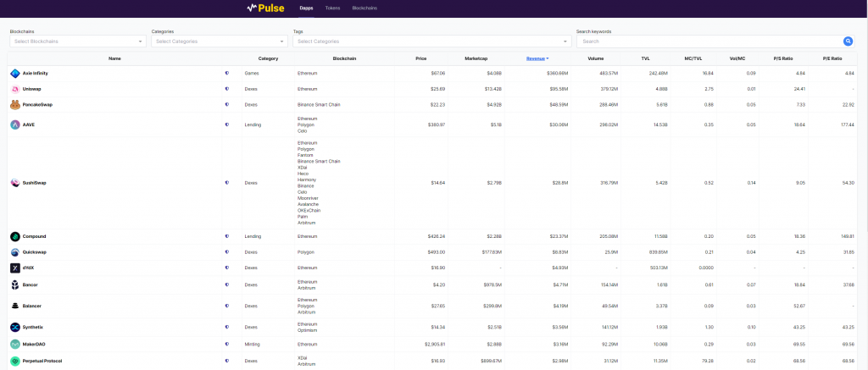This screenshot has width=868, height=370.
Task: Click the Volume column header
Action: [596, 58]
